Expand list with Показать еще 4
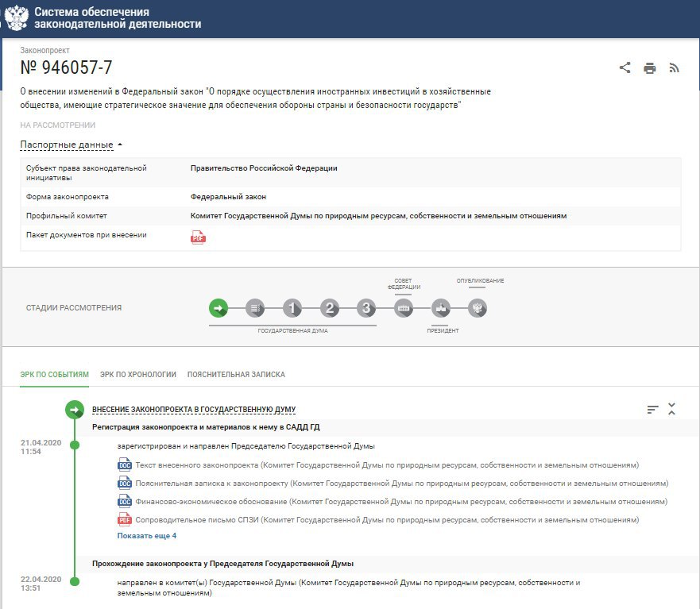This screenshot has width=700, height=609. pyautogui.click(x=147, y=536)
